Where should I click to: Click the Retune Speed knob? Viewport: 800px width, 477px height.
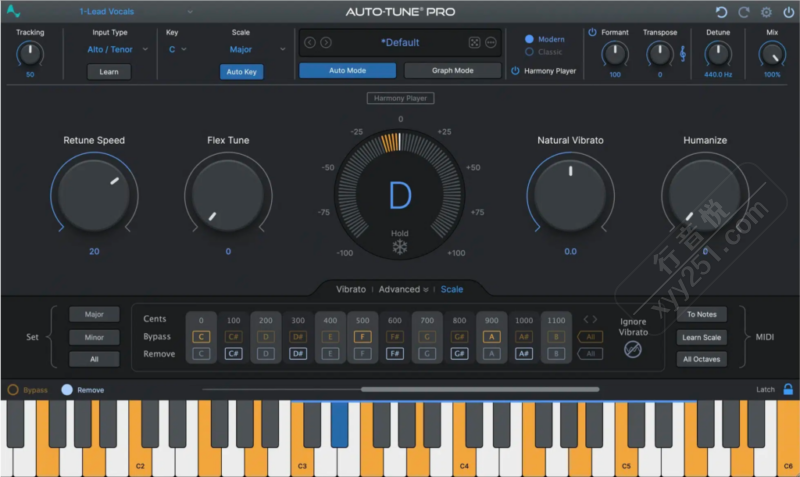pos(94,195)
